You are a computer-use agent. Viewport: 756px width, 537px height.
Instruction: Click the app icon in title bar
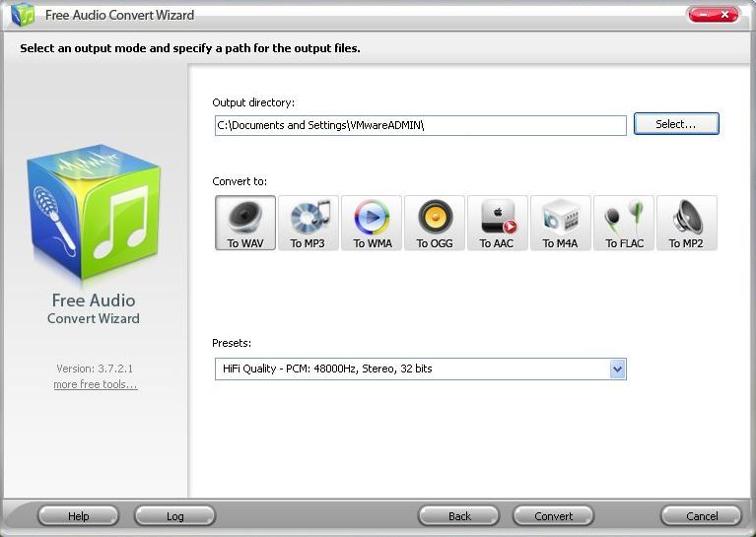pyautogui.click(x=23, y=15)
